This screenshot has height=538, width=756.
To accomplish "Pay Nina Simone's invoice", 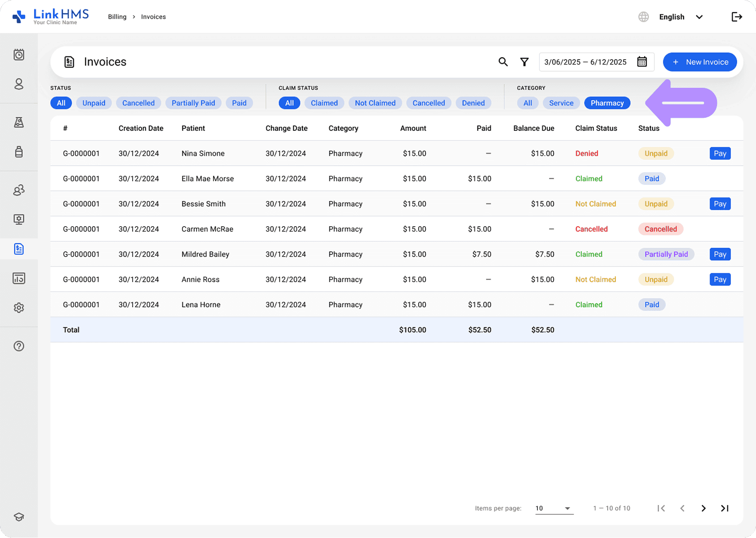I will click(x=720, y=153).
